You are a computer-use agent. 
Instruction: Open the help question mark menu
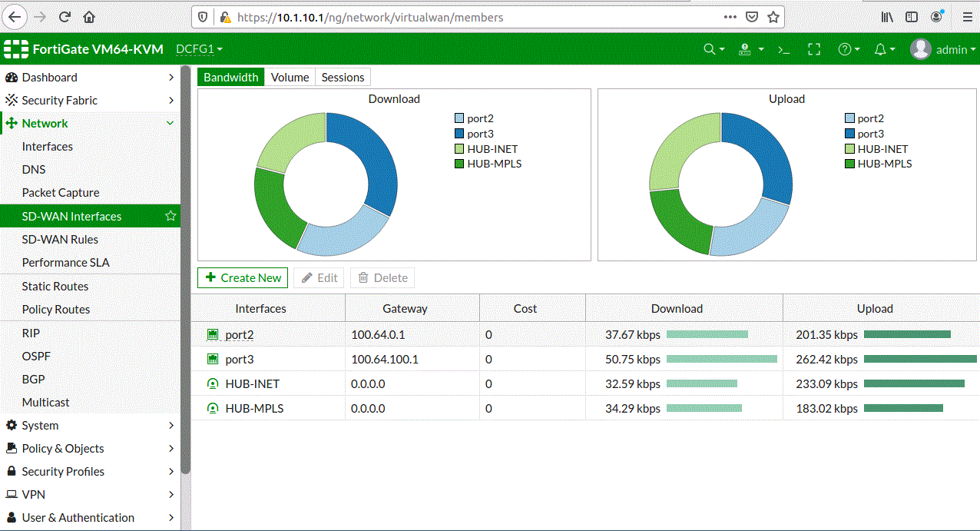coord(849,49)
